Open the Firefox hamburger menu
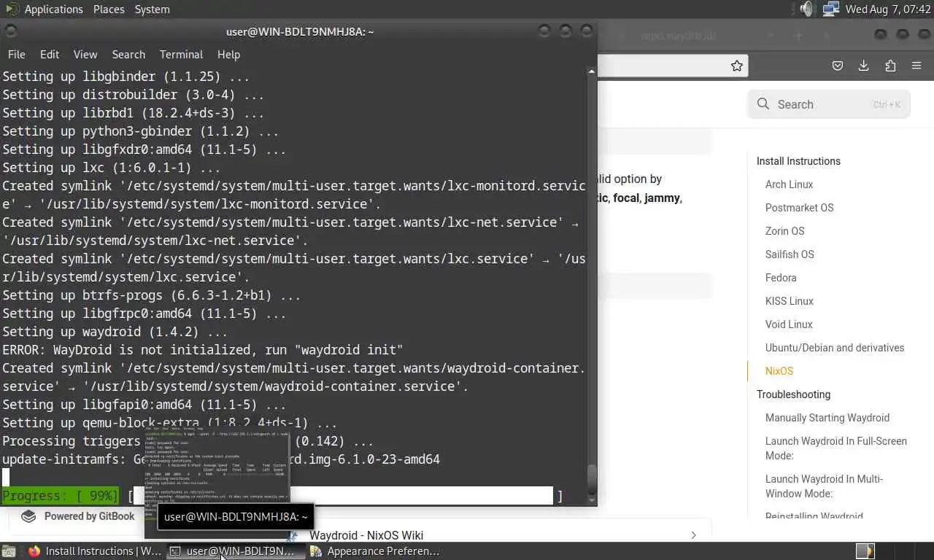 tap(916, 66)
